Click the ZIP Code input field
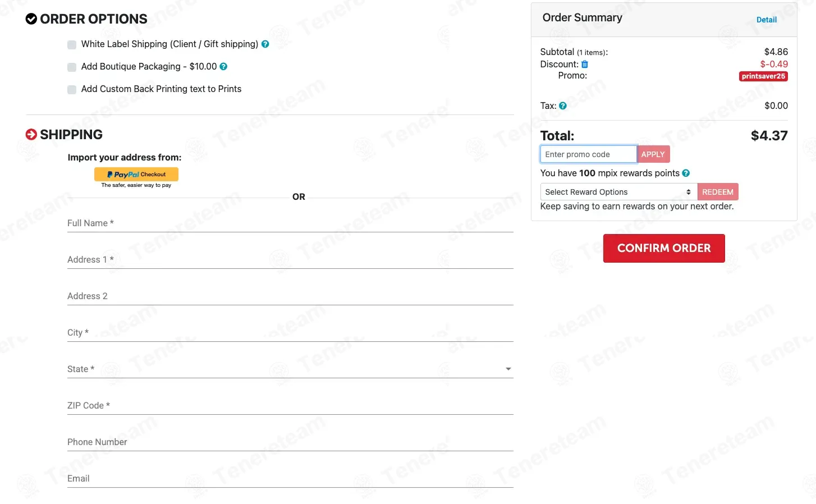The image size is (816, 504). coord(290,406)
